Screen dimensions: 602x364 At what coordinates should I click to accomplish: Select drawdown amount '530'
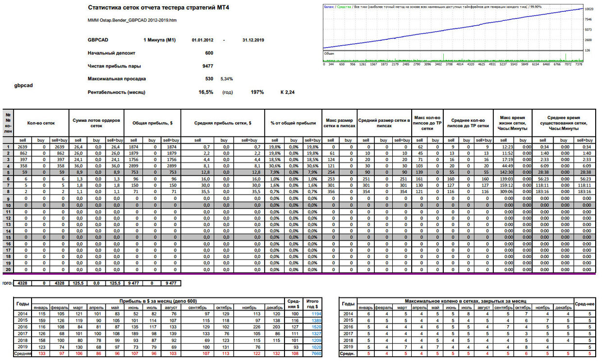[209, 79]
